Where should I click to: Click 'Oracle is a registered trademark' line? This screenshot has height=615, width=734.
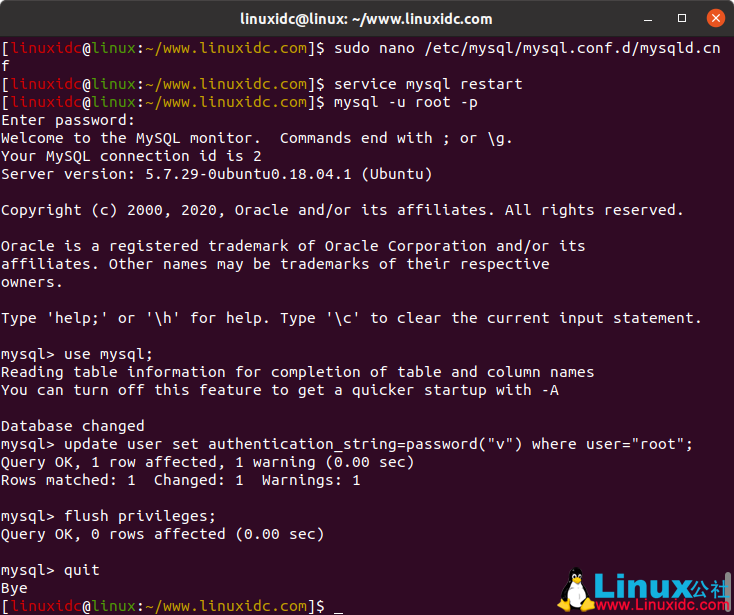[x=293, y=246]
